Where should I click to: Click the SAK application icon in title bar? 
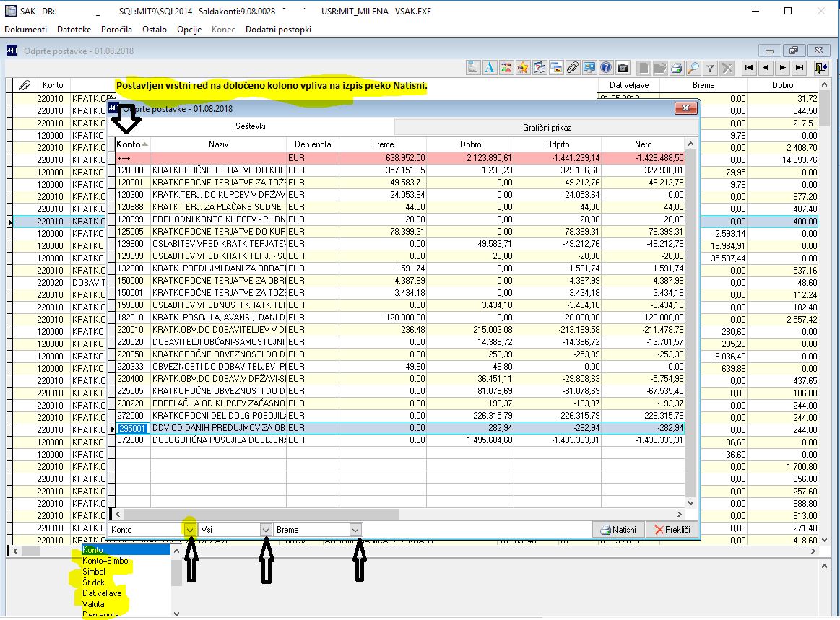pyautogui.click(x=10, y=11)
